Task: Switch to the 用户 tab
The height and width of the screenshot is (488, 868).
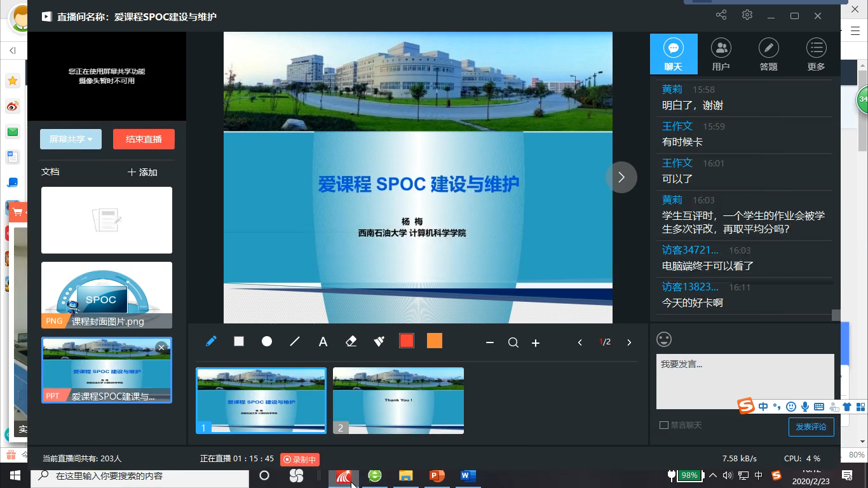Action: coord(721,55)
